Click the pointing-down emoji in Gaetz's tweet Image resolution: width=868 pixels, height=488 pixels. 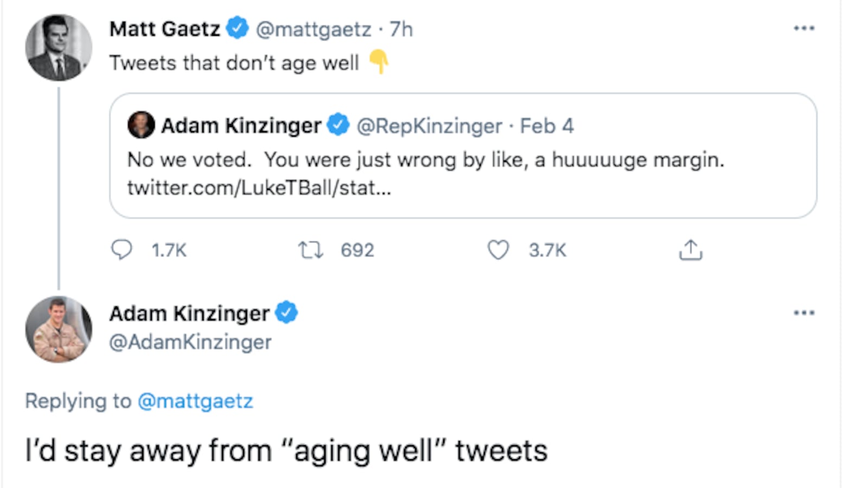click(x=379, y=61)
